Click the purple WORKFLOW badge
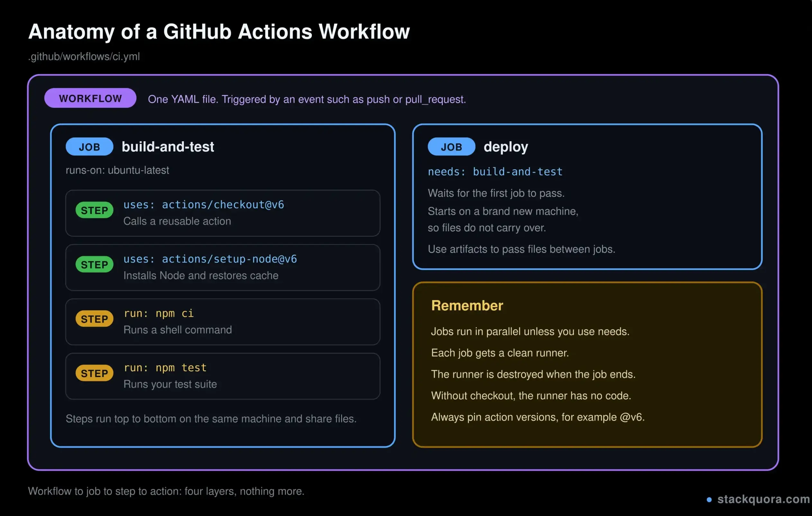Screen dimensions: 812x516 tap(90, 98)
